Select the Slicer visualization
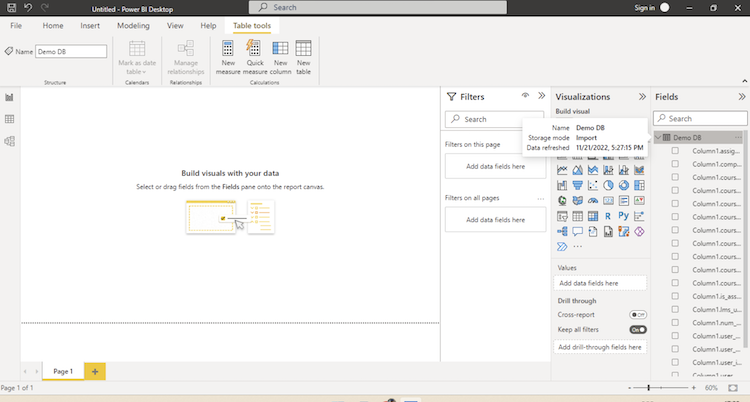 point(562,216)
